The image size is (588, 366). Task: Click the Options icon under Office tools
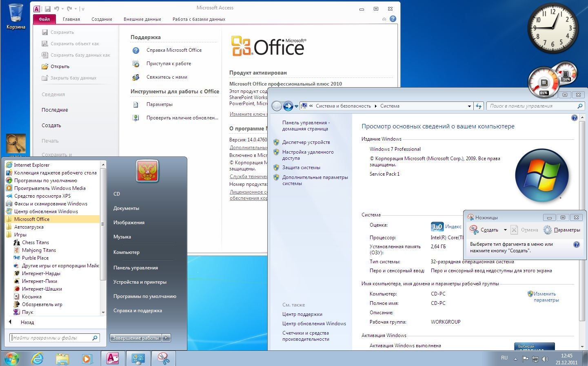point(136,104)
